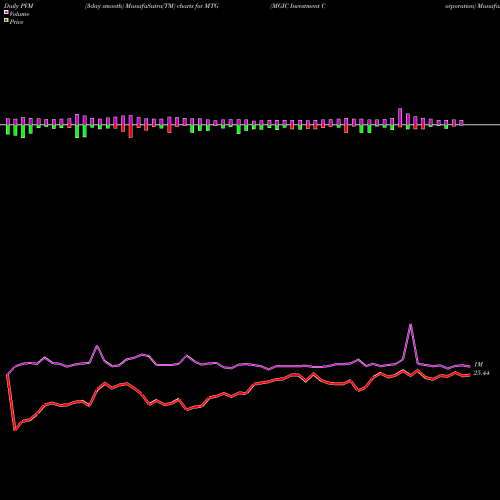500x500 pixels.
Task: Click the MunafaSutra charts for MTG heading
Action: click(152, 6)
